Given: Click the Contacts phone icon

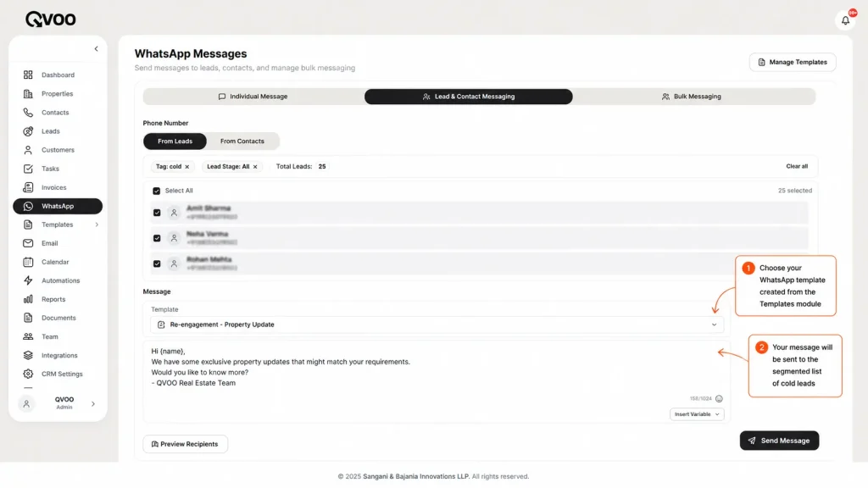Looking at the screenshot, I should (x=28, y=113).
